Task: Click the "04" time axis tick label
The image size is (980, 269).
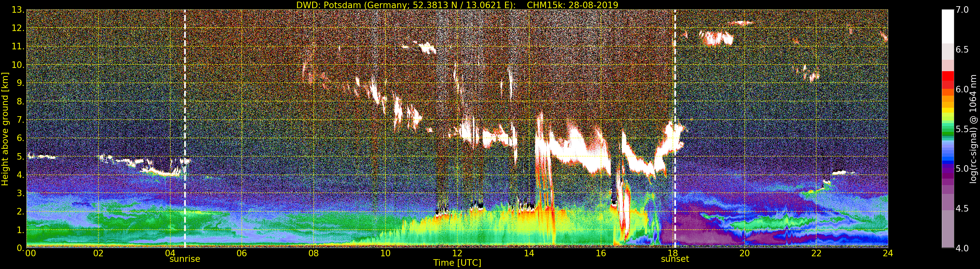Action: click(170, 253)
